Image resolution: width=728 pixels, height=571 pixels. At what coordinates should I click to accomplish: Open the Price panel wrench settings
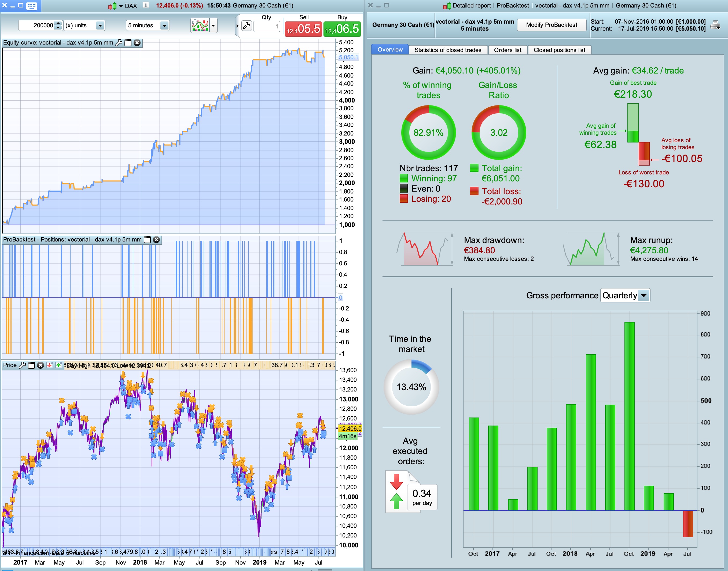22,365
